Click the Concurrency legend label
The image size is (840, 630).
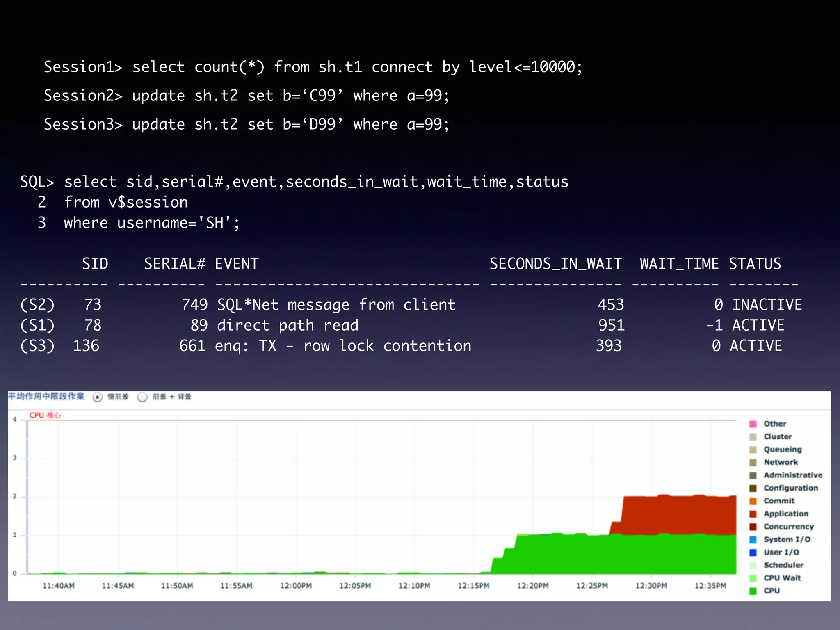click(788, 527)
